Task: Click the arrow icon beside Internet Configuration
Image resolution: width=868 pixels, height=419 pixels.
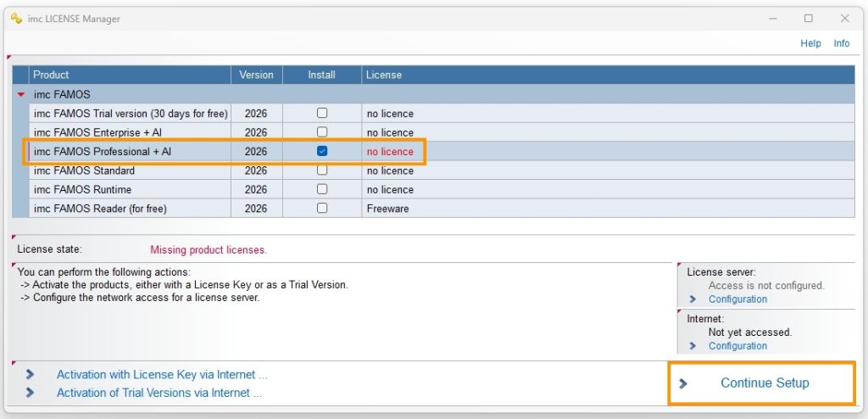Action: click(693, 346)
